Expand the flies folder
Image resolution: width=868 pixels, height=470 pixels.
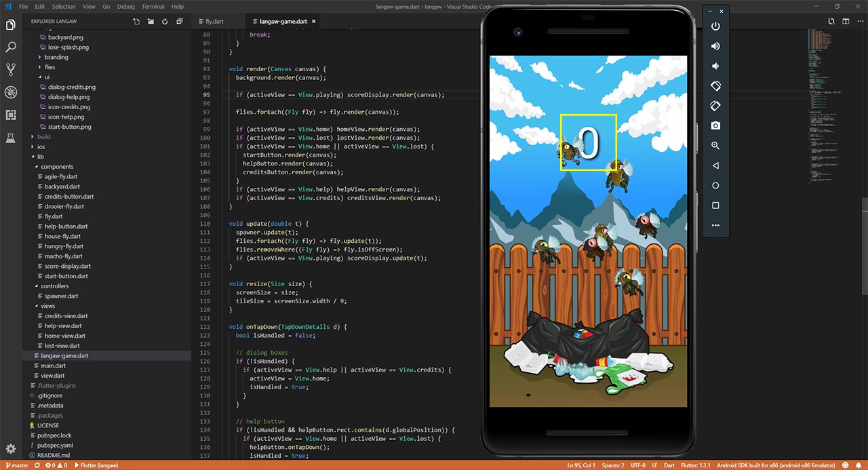point(50,67)
